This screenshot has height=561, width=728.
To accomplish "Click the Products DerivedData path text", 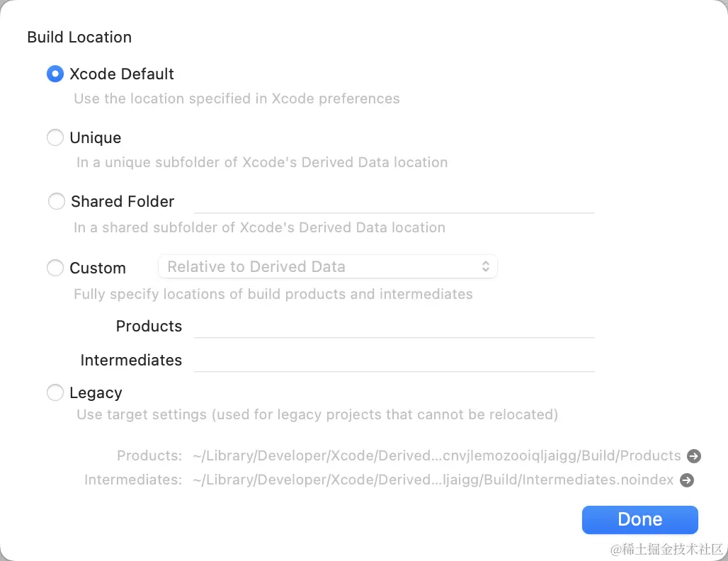I will tap(436, 456).
